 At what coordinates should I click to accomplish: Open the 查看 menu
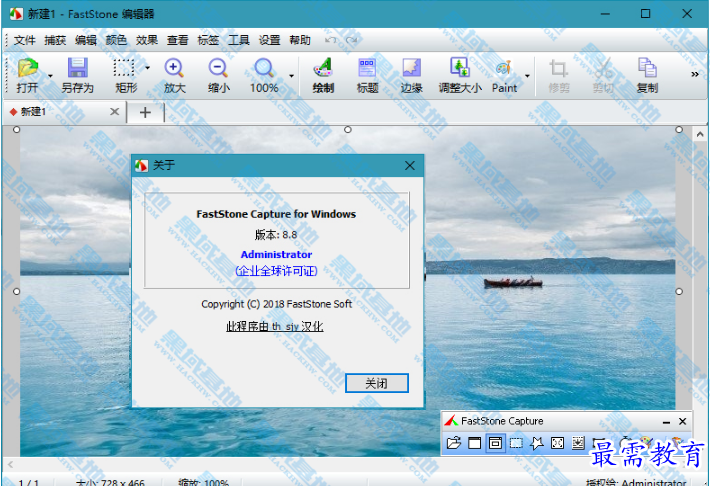[177, 40]
